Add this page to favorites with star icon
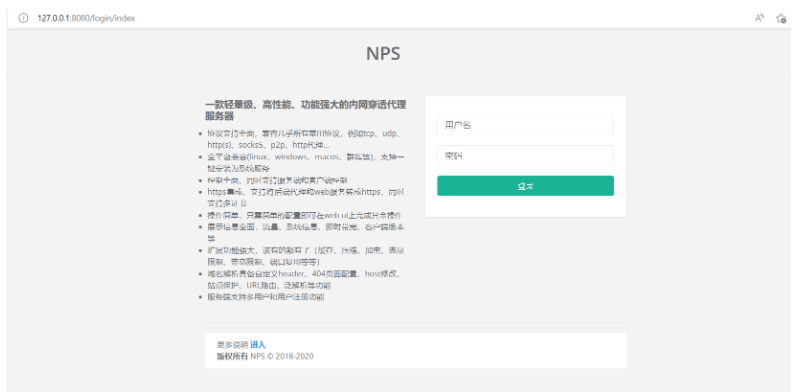This screenshot has height=392, width=792. 781,18
